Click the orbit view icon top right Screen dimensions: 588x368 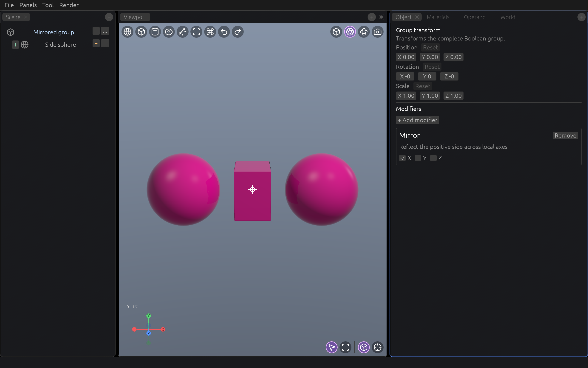(364, 32)
